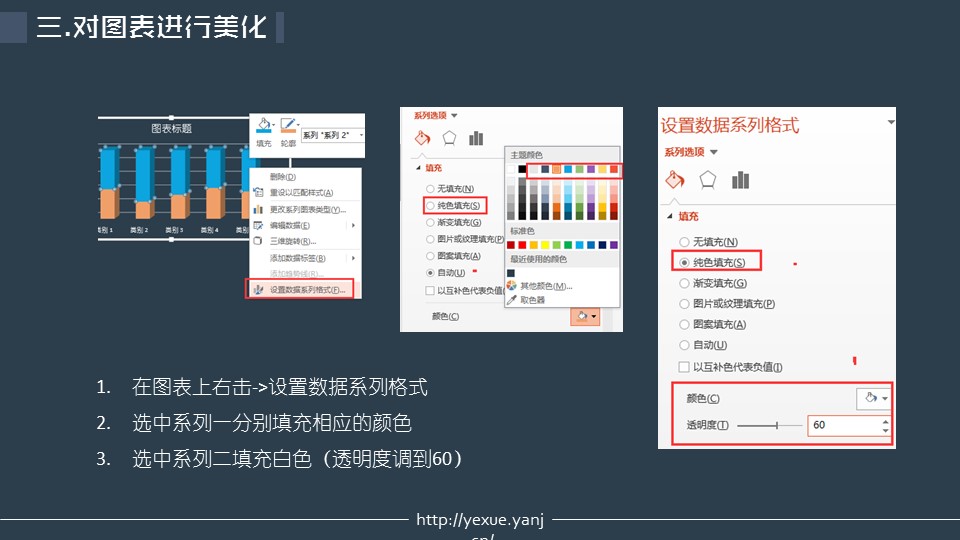Image resolution: width=960 pixels, height=540 pixels.
Task: Click the 其他颜色 color wheel icon
Action: pos(512,286)
